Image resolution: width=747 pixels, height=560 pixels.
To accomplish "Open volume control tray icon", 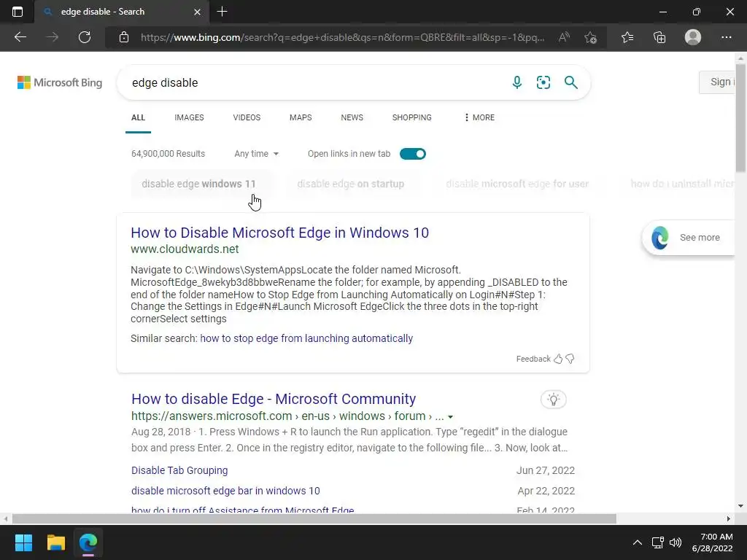I will [676, 542].
